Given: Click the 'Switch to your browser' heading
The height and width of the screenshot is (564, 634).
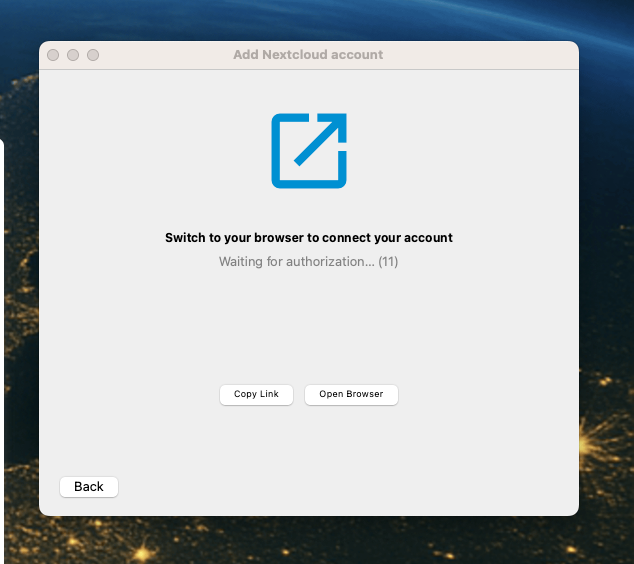Looking at the screenshot, I should (x=309, y=238).
